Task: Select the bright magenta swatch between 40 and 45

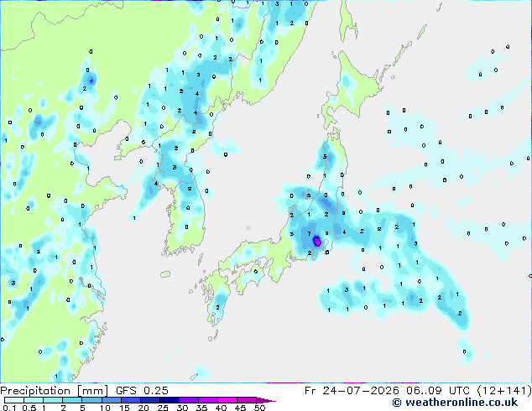Action: coord(227,400)
